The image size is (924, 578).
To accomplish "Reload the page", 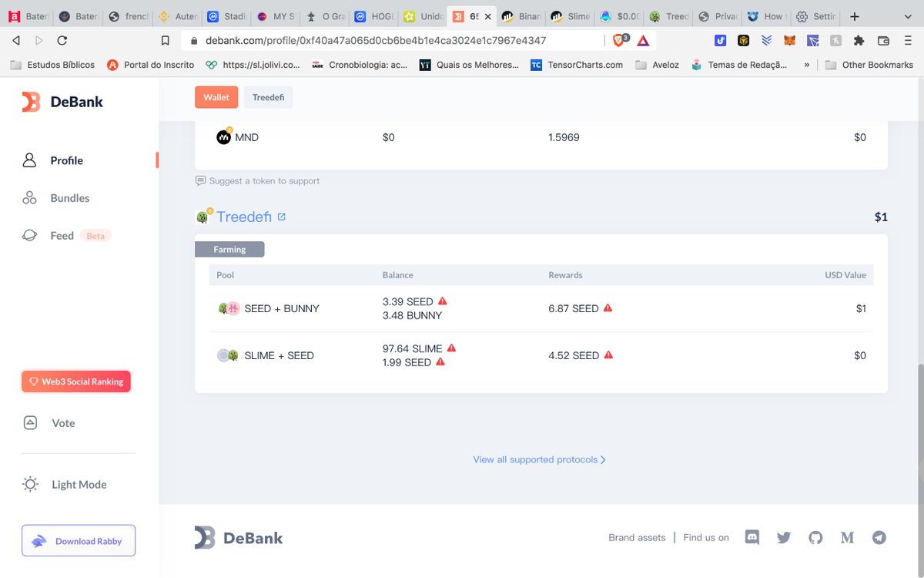I will (x=62, y=40).
